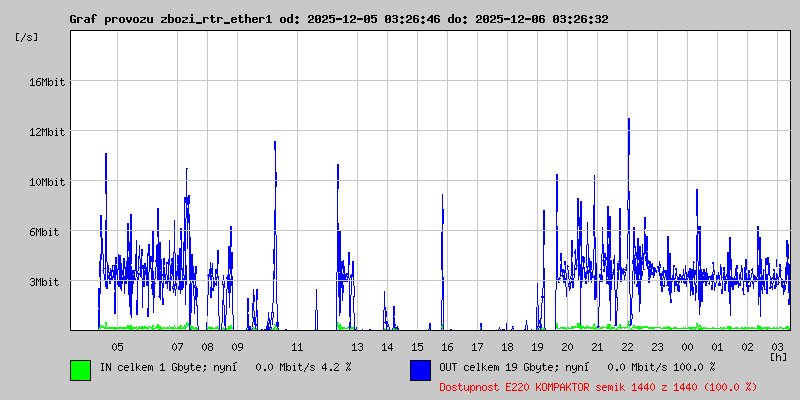Click the '[/s]' unit label at the top left
This screenshot has width=800, height=400.
point(27,36)
